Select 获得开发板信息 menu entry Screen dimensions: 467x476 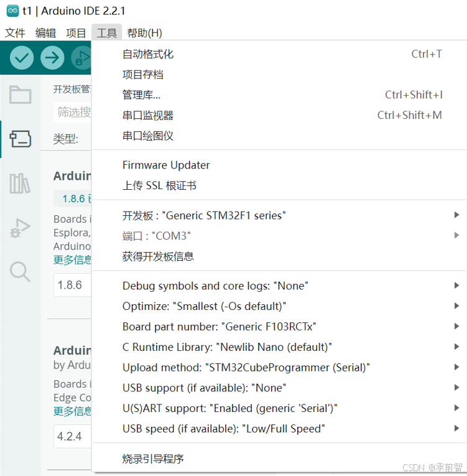pyautogui.click(x=279, y=256)
